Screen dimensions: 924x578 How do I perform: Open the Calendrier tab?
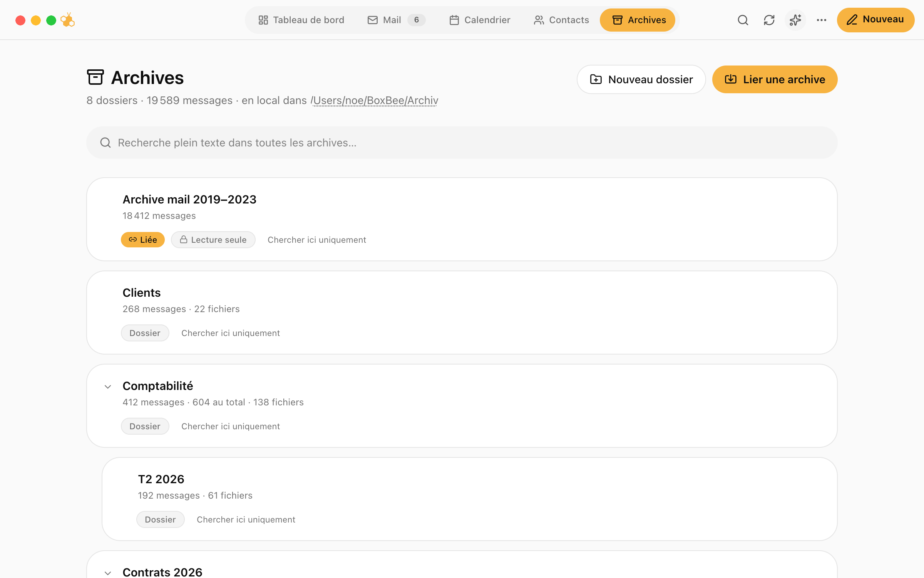click(x=480, y=20)
